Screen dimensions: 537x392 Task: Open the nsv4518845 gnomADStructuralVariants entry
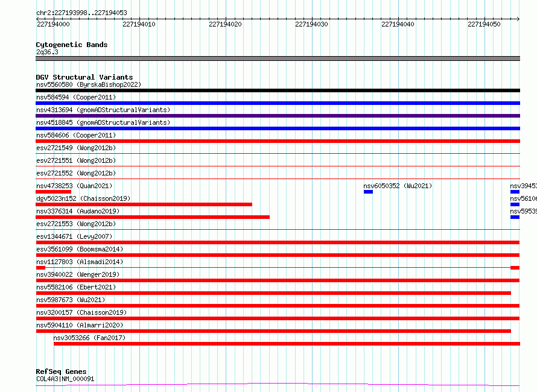click(103, 122)
